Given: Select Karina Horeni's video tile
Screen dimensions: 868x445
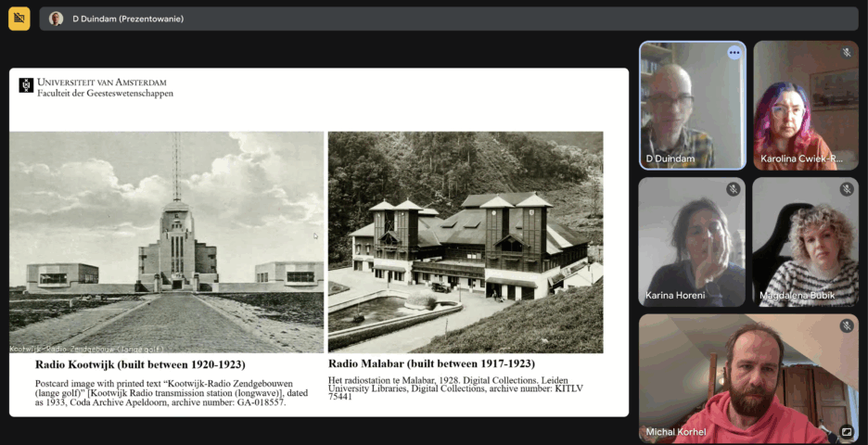Looking at the screenshot, I should pos(692,242).
